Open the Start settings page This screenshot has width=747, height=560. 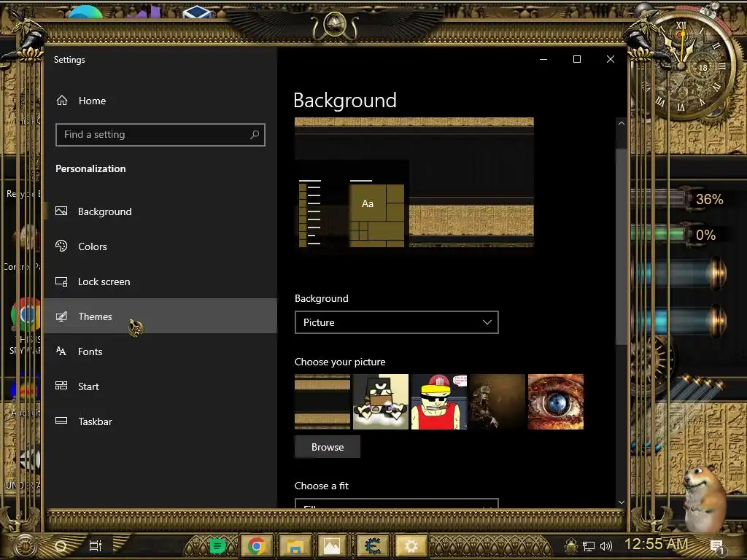coord(160,386)
